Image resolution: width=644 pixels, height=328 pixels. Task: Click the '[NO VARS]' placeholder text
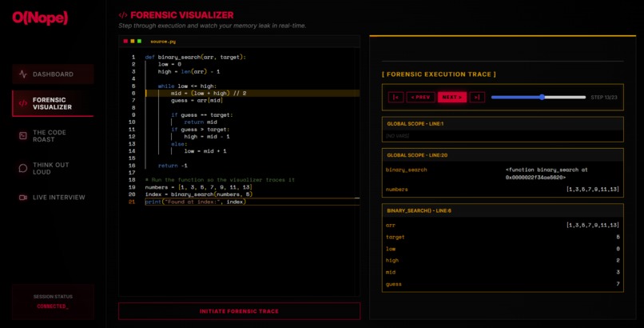(x=398, y=136)
